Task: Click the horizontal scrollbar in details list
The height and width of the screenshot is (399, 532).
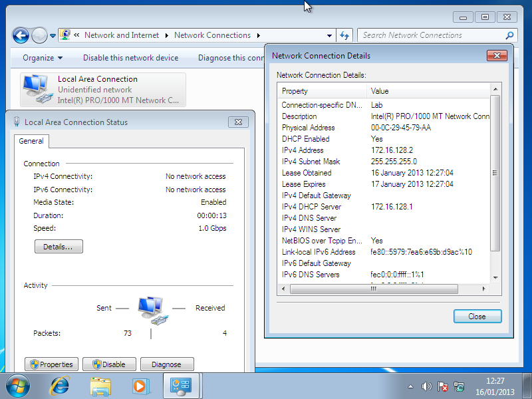Action: 374,289
